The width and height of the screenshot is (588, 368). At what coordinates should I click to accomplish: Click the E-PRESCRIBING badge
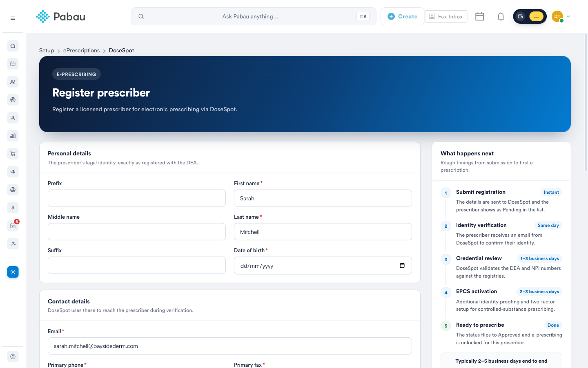tap(76, 74)
